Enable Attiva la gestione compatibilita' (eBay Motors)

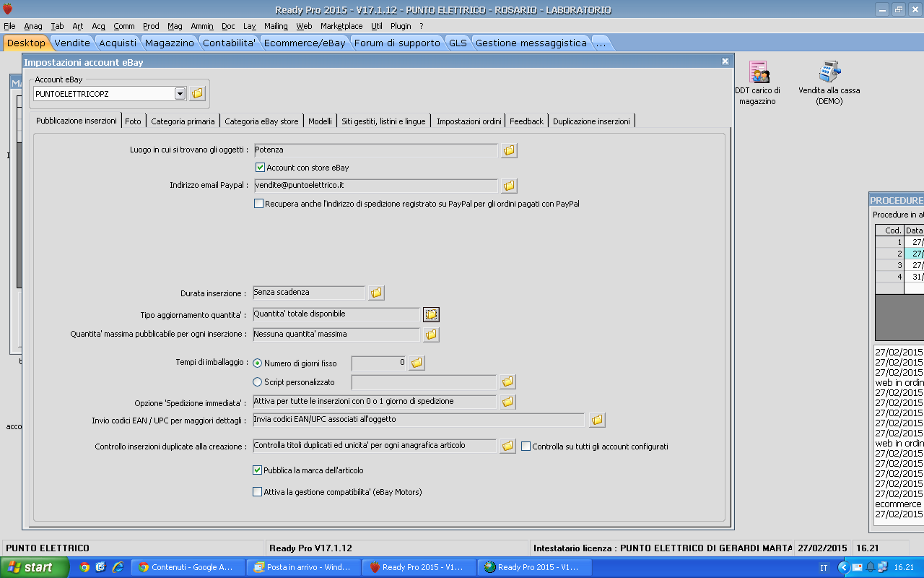click(258, 492)
